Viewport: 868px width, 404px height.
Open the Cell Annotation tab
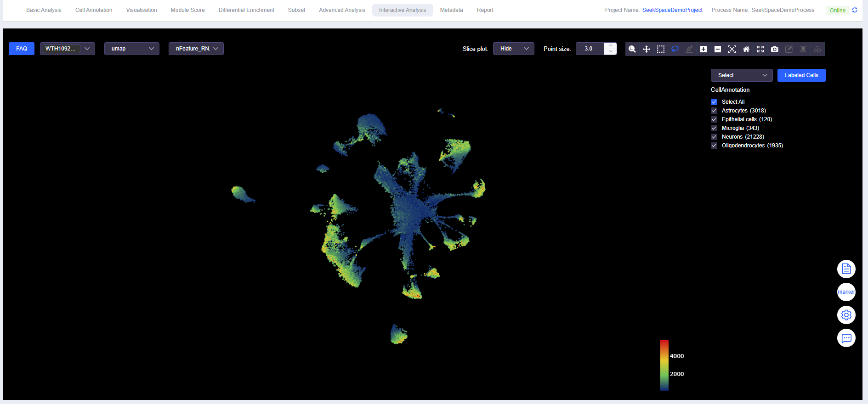click(x=94, y=10)
